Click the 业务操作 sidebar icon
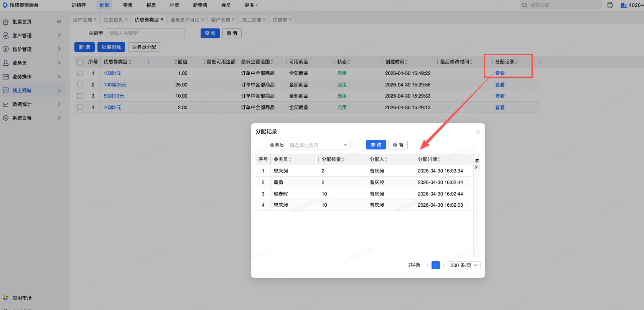 pyautogui.click(x=6, y=76)
